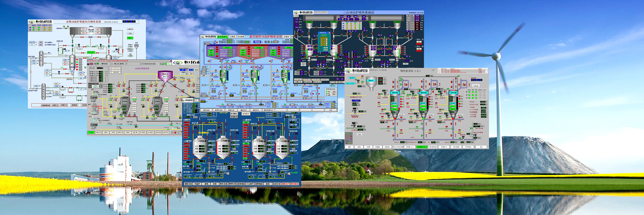
Task: Select 磨机 in blue window bottom bar
Action: (206, 184)
